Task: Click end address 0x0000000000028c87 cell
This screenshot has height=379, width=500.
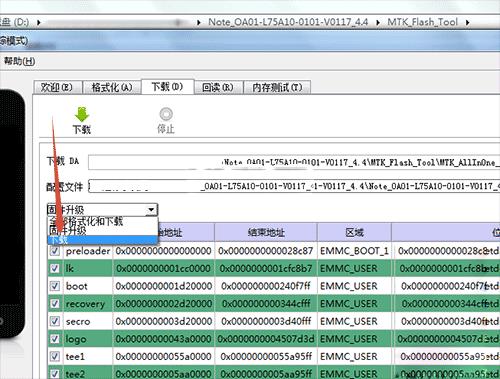Action: tap(266, 251)
